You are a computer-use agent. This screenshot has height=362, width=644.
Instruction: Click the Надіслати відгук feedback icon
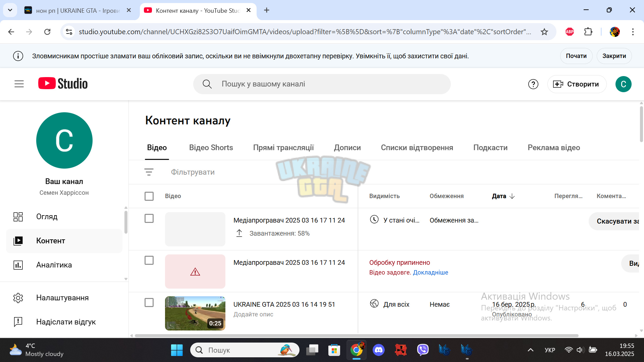tap(18, 322)
